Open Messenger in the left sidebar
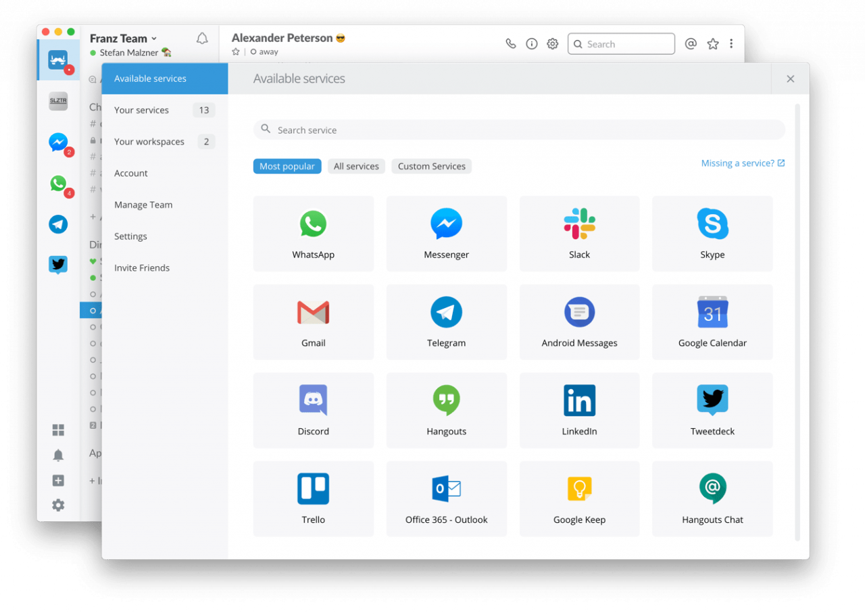 click(59, 143)
